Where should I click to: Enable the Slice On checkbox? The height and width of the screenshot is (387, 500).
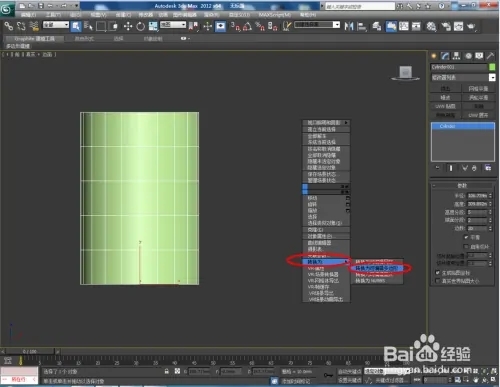point(466,246)
